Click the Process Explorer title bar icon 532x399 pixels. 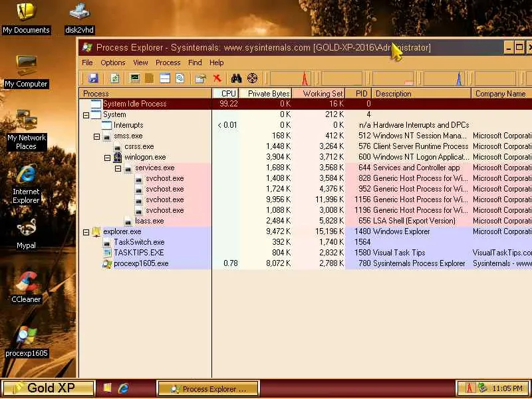87,47
